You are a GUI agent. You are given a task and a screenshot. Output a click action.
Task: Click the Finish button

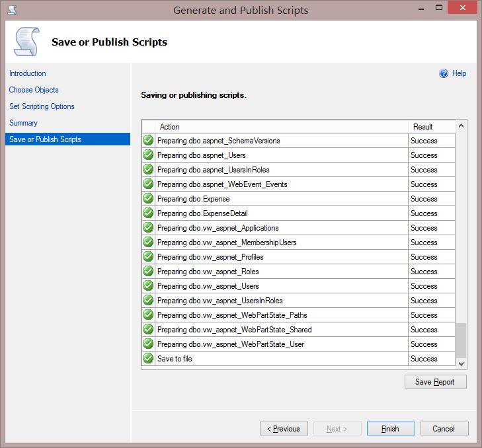[x=390, y=429]
